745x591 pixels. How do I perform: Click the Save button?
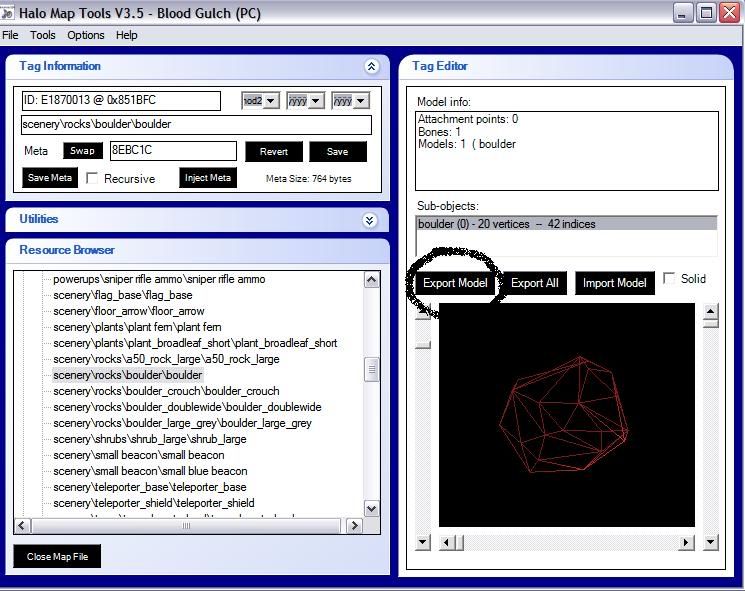click(x=338, y=152)
